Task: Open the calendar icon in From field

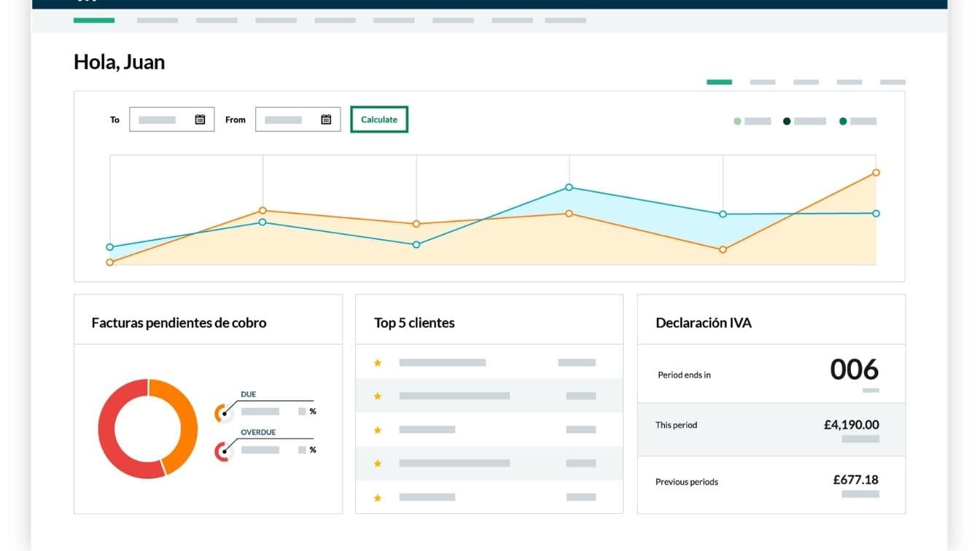Action: tap(326, 120)
